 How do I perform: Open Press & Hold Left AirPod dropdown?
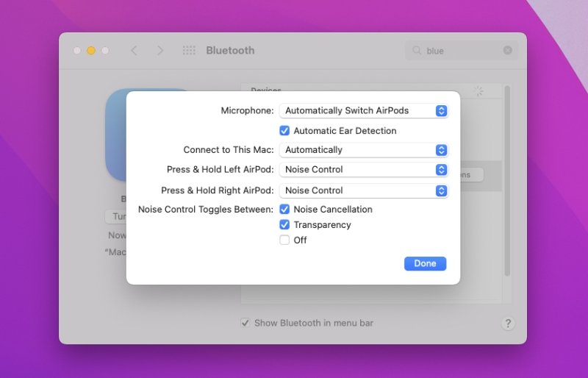click(364, 170)
